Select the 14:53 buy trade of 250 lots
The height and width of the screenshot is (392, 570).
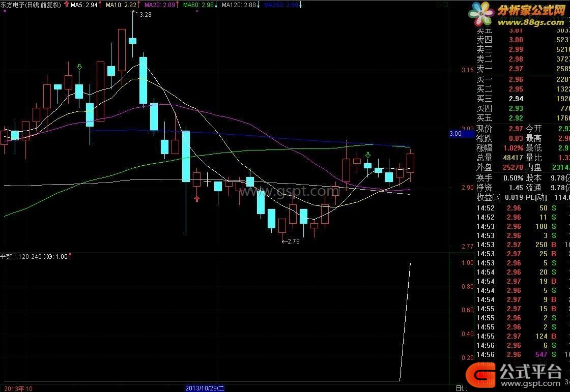click(523, 245)
